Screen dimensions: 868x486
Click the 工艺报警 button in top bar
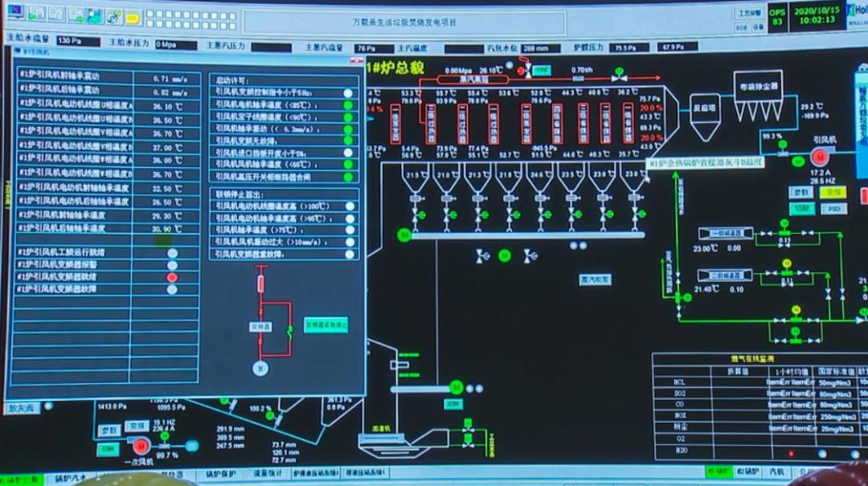click(749, 14)
